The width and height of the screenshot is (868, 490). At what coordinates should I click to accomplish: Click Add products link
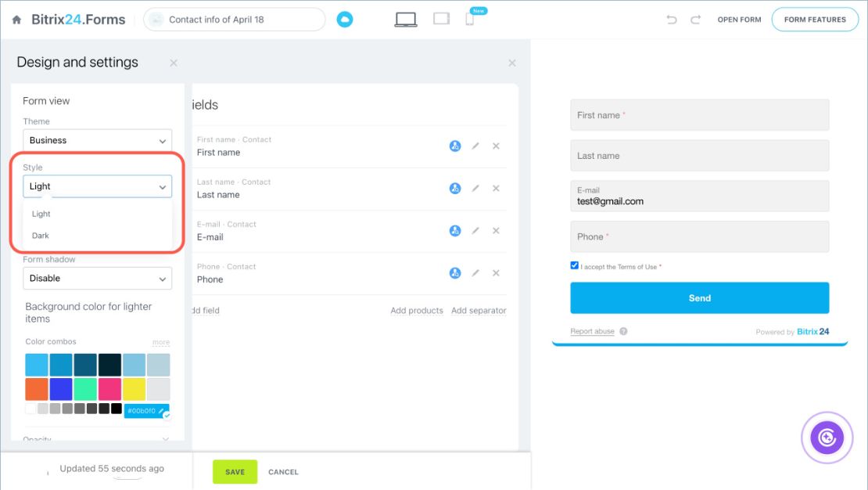point(417,311)
